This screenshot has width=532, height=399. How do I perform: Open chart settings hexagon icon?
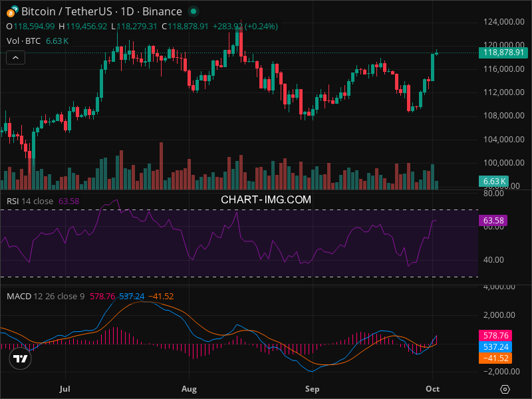(x=505, y=389)
